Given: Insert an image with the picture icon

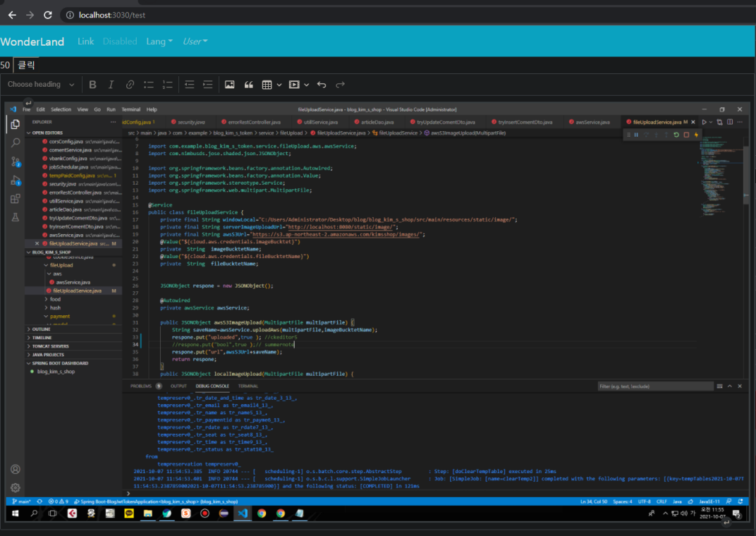Looking at the screenshot, I should pos(229,85).
